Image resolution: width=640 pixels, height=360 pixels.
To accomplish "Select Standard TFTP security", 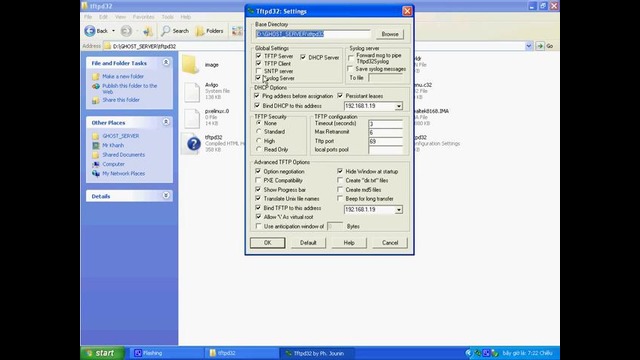I will [x=259, y=132].
